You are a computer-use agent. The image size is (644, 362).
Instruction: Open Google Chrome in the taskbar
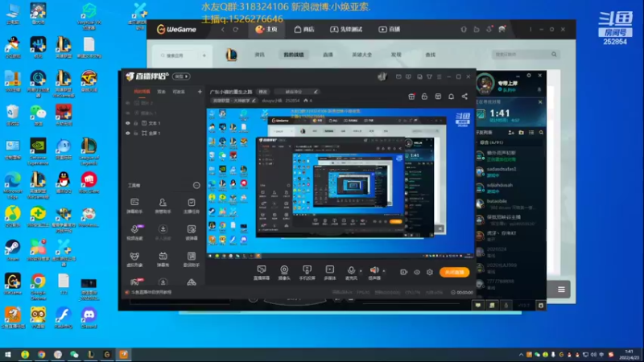41,355
